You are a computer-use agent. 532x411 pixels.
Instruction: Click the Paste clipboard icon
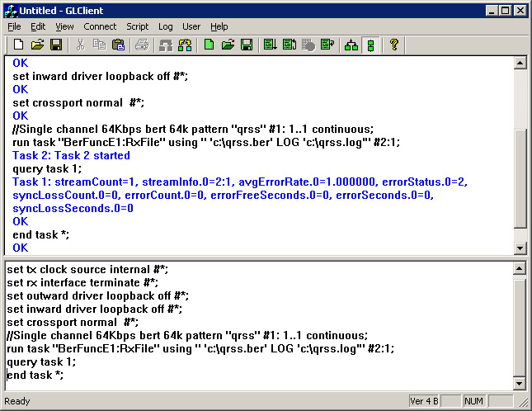point(118,45)
